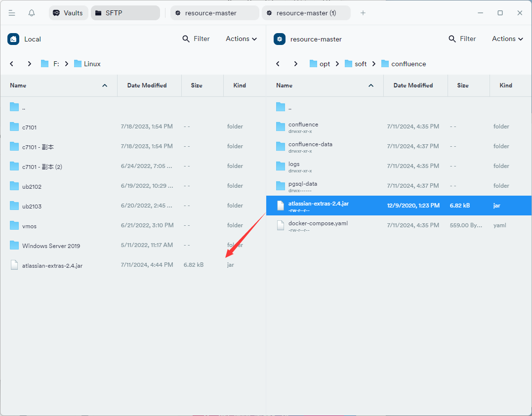The image size is (532, 416).
Task: Click the ub2102 folder icon
Action: pyautogui.click(x=14, y=186)
